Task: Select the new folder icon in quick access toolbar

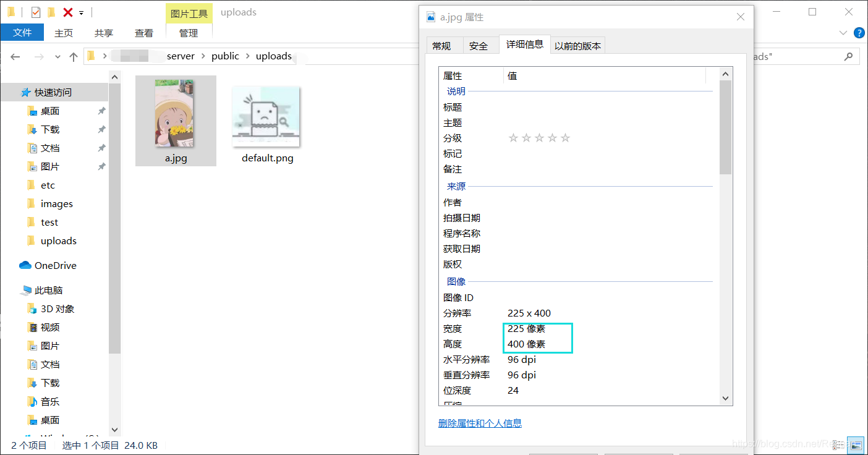Action: point(51,12)
